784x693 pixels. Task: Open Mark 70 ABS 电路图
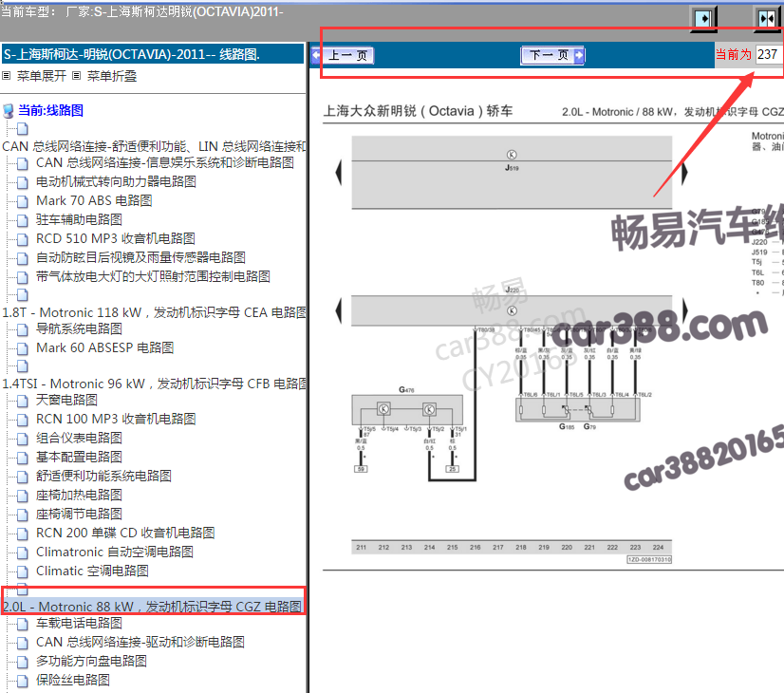coord(94,200)
